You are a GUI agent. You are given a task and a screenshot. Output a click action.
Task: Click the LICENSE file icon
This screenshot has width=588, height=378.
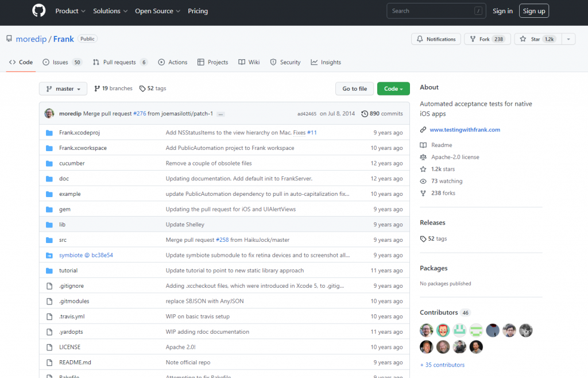click(x=49, y=347)
